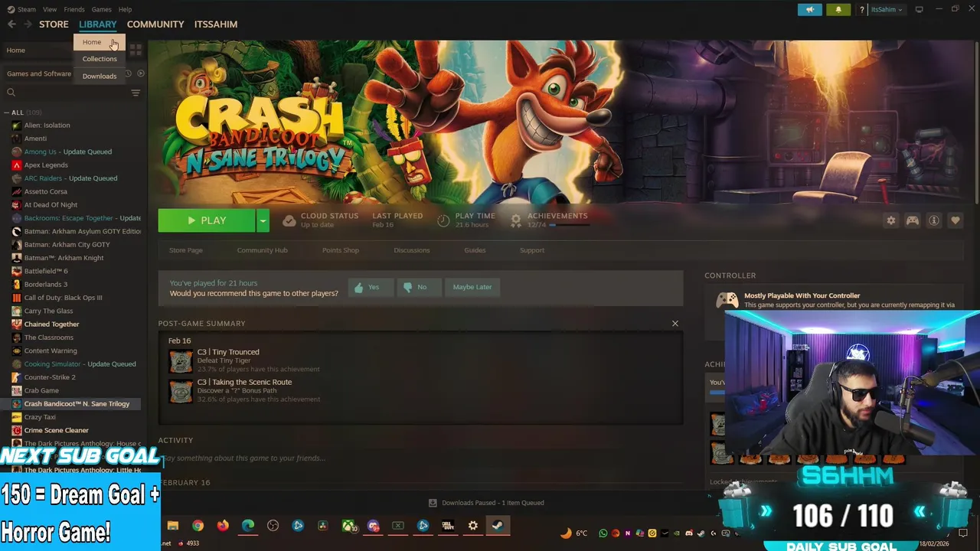Open Chrome from the taskbar

coord(198,526)
